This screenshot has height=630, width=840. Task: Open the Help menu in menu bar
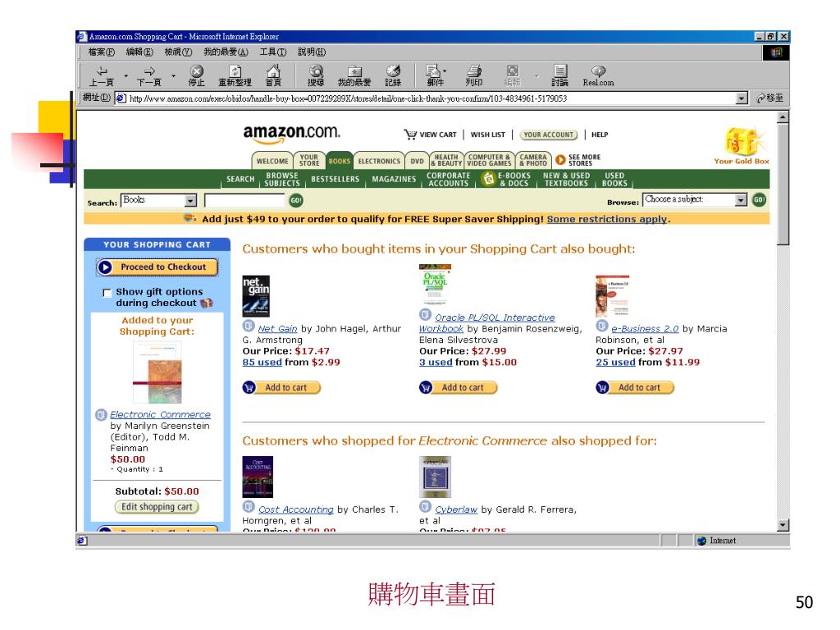pos(312,52)
